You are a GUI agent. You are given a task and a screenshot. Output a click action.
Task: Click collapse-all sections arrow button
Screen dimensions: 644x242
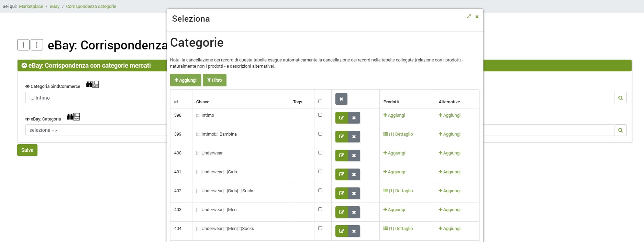pyautogui.click(x=23, y=45)
